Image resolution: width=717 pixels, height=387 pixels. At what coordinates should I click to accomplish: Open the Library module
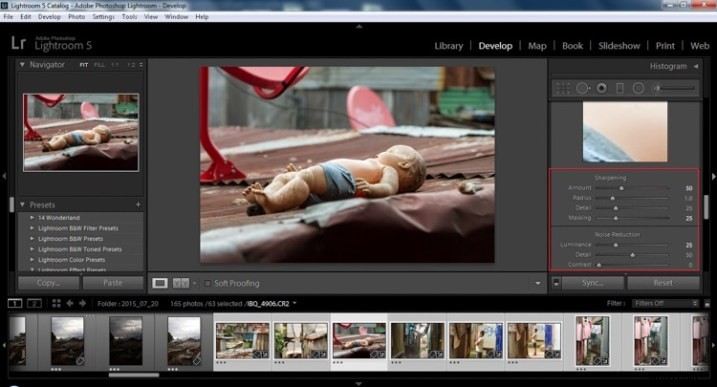(449, 46)
